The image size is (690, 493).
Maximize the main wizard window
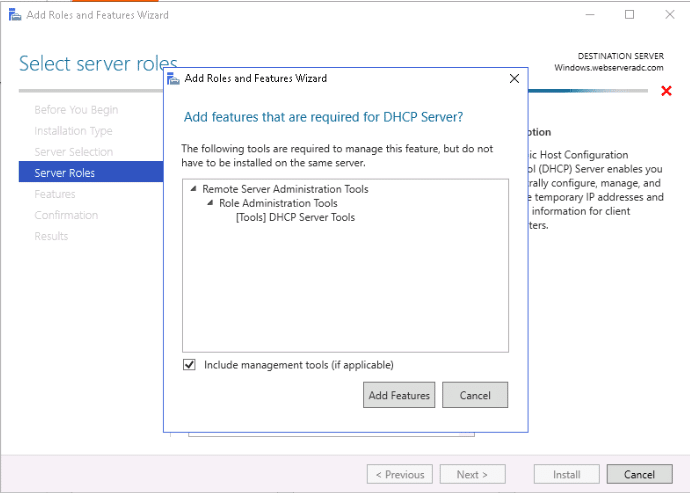[x=630, y=15]
